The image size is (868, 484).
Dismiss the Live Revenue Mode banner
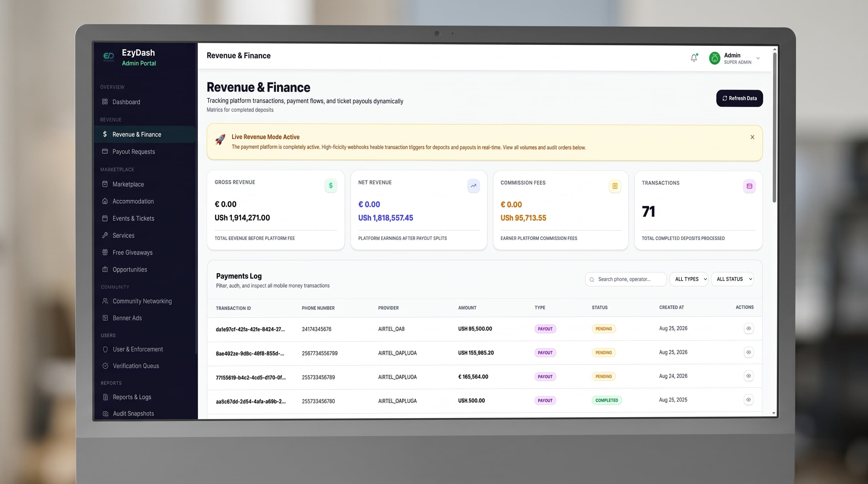752,137
